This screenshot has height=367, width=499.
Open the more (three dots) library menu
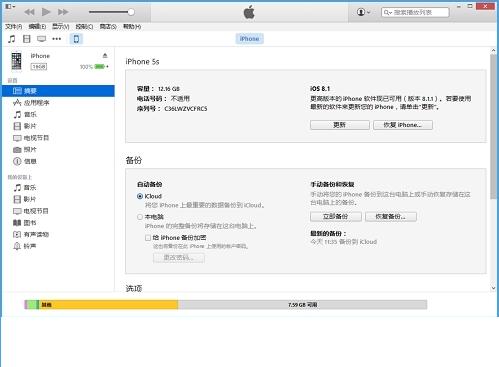tap(57, 39)
